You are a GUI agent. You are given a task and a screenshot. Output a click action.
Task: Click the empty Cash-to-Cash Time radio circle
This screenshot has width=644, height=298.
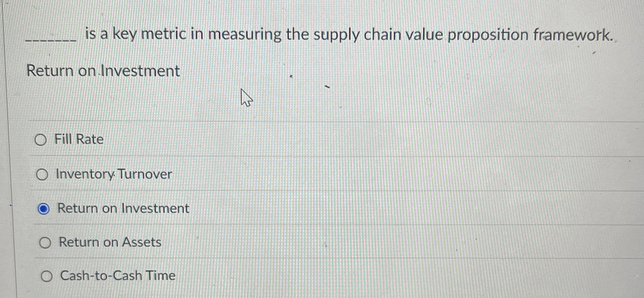coord(47,276)
